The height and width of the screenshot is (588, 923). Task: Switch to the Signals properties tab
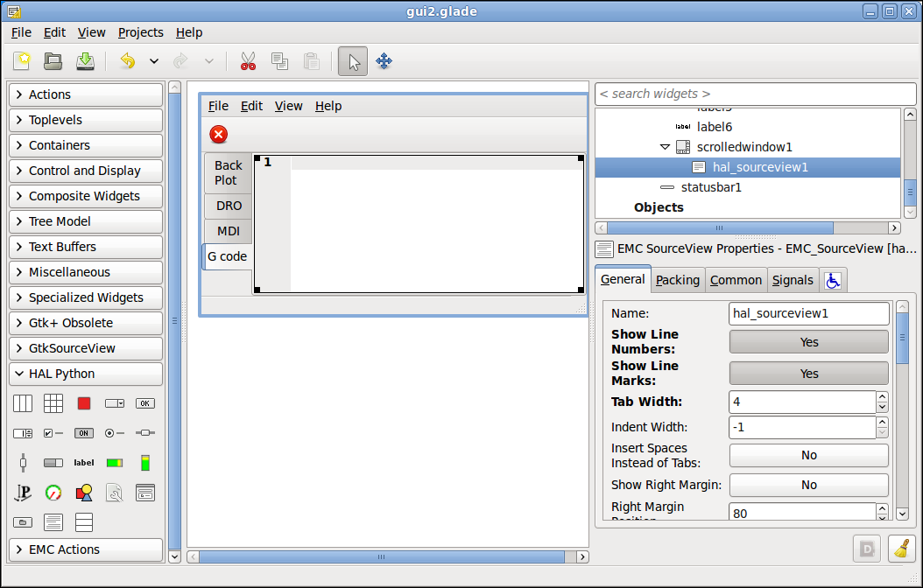[793, 281]
